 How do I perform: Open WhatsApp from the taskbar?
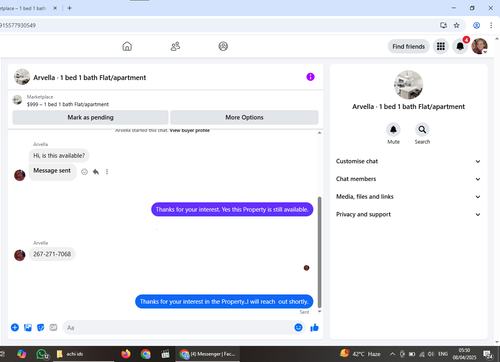[42, 354]
